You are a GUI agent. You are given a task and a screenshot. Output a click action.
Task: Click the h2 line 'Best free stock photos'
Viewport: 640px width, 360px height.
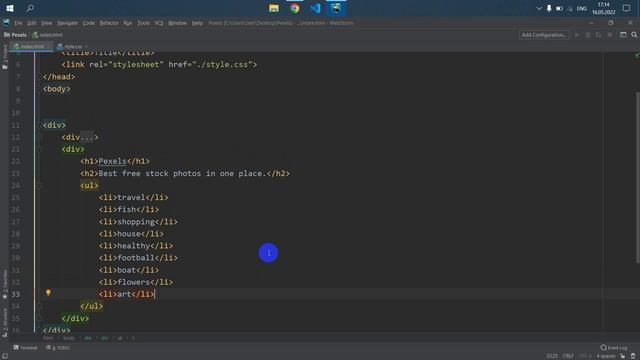[x=185, y=173]
